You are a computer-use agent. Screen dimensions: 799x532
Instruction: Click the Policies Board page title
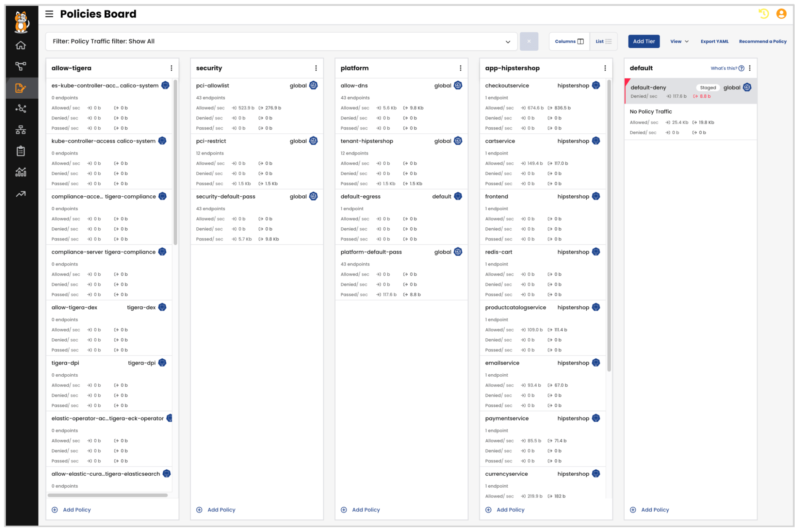point(98,14)
